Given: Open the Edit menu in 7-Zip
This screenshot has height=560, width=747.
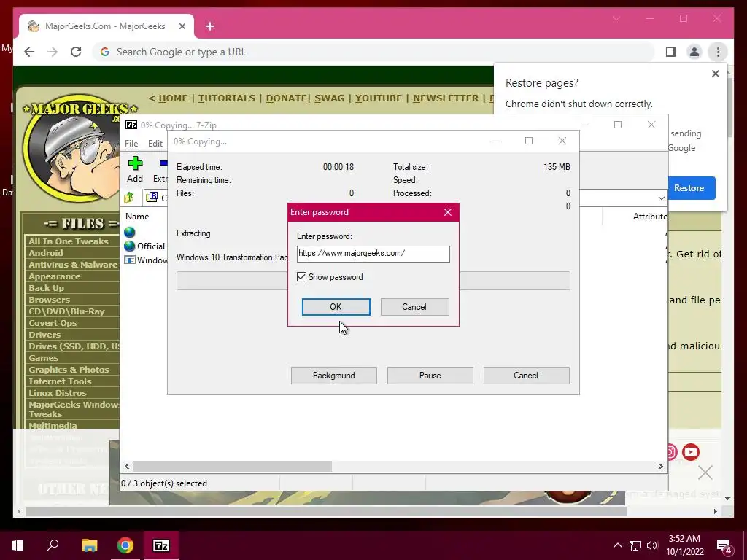Looking at the screenshot, I should pyautogui.click(x=155, y=144).
